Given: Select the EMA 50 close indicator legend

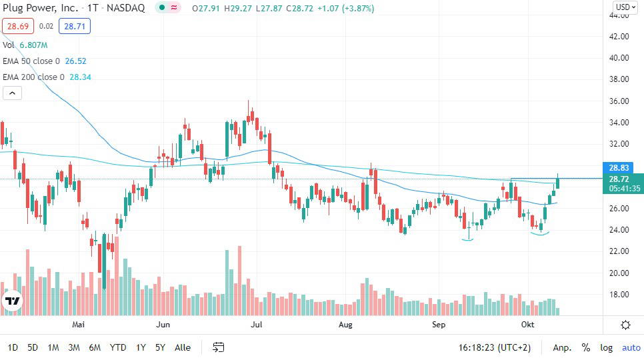Looking at the screenshot, I should (x=45, y=61).
